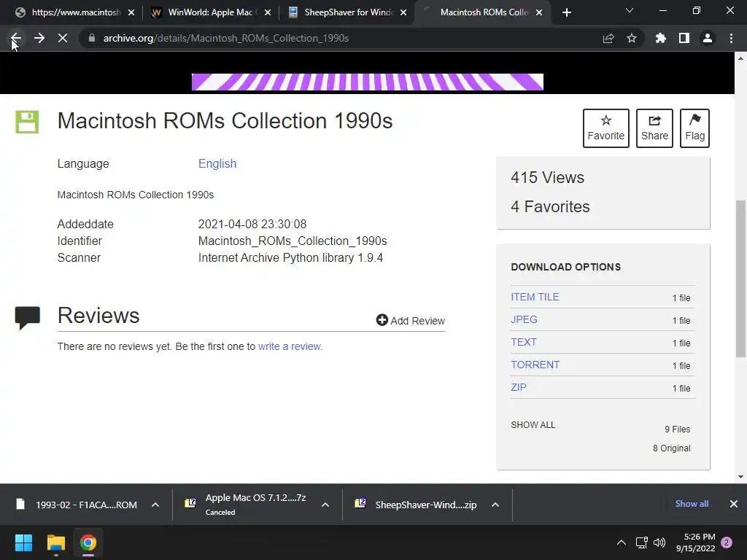Bookmark this page with the star icon

(632, 38)
